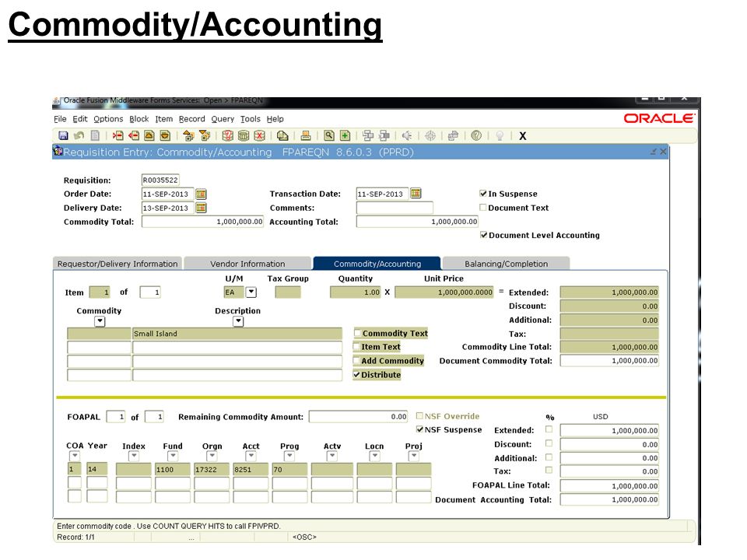
Task: Click the Rollback undo arrow icon
Action: coord(79,135)
